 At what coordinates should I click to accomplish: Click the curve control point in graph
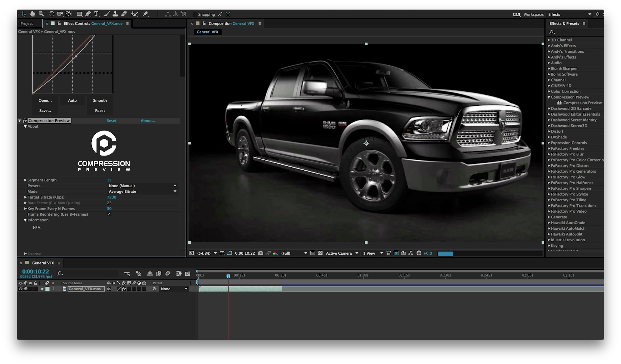tap(76, 56)
